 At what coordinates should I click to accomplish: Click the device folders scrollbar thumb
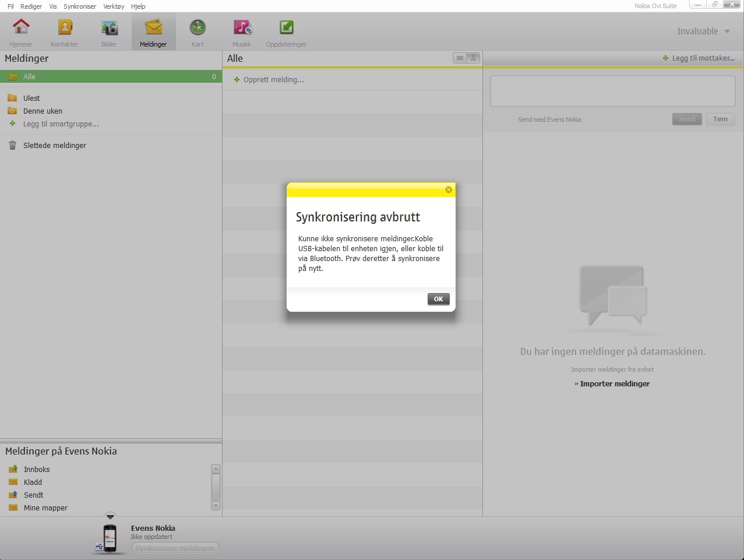216,487
